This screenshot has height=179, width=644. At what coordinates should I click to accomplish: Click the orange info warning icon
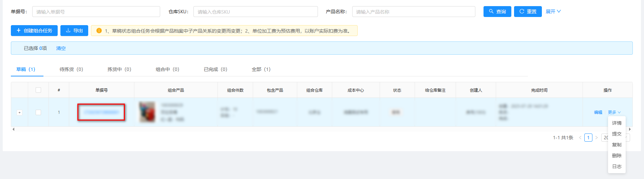coord(99,31)
